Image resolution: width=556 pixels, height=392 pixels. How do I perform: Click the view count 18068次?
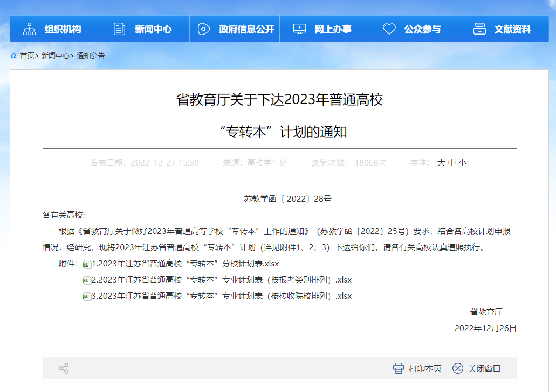click(370, 163)
